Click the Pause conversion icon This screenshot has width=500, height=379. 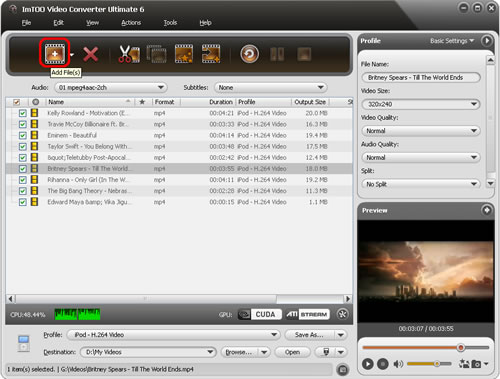[x=277, y=54]
